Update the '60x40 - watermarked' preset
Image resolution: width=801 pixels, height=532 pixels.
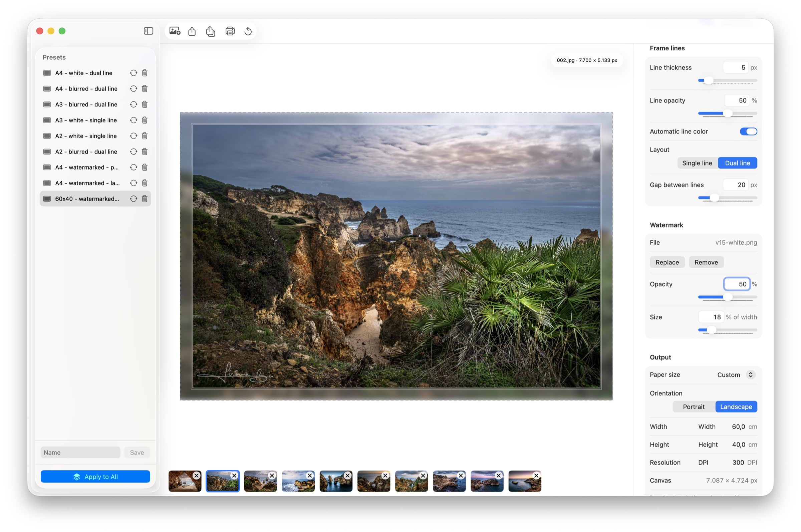tap(133, 199)
